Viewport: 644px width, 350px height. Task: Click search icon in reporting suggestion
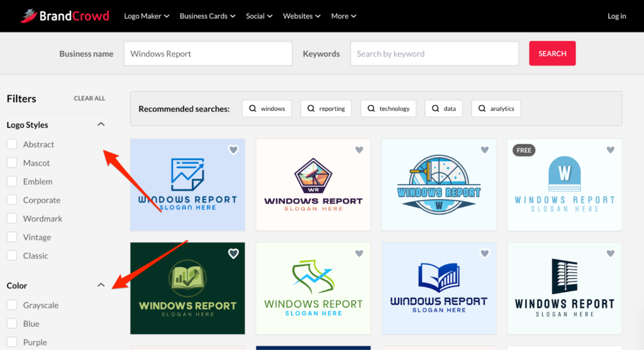311,108
